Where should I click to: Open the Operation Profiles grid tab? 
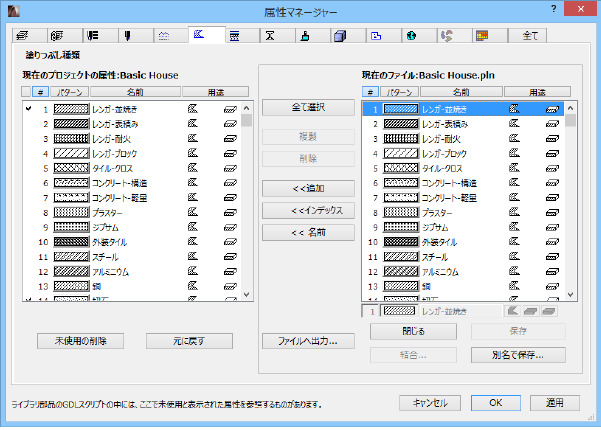[490, 36]
